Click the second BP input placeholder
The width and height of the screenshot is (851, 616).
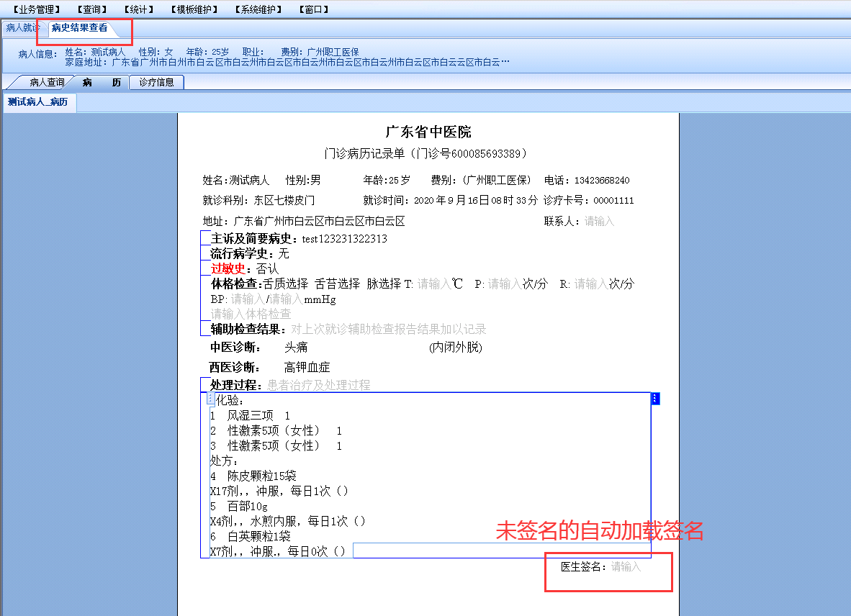pyautogui.click(x=286, y=299)
